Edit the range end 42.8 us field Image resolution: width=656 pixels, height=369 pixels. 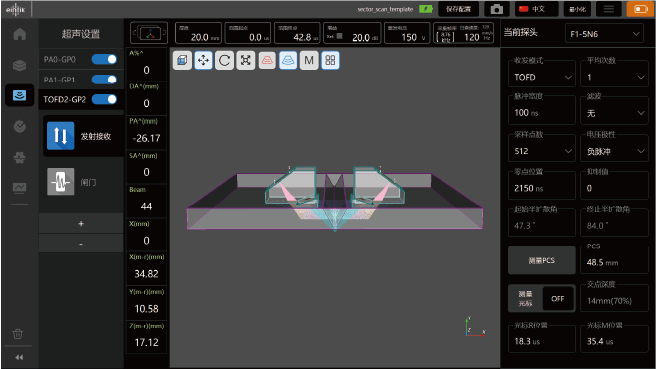pos(297,33)
